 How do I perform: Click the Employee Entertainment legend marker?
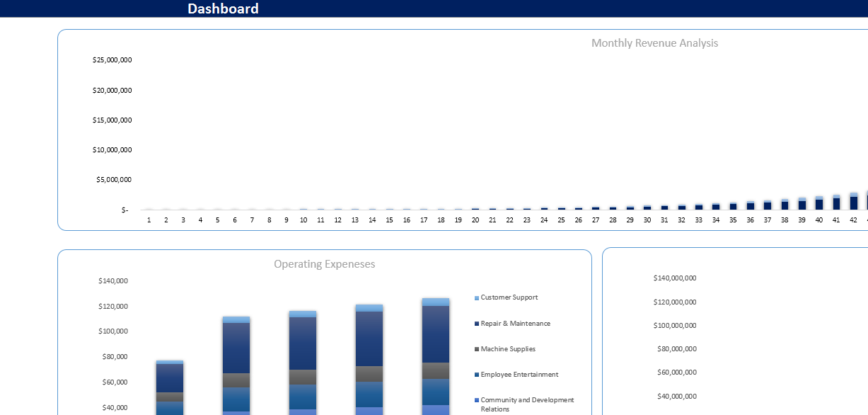point(476,374)
